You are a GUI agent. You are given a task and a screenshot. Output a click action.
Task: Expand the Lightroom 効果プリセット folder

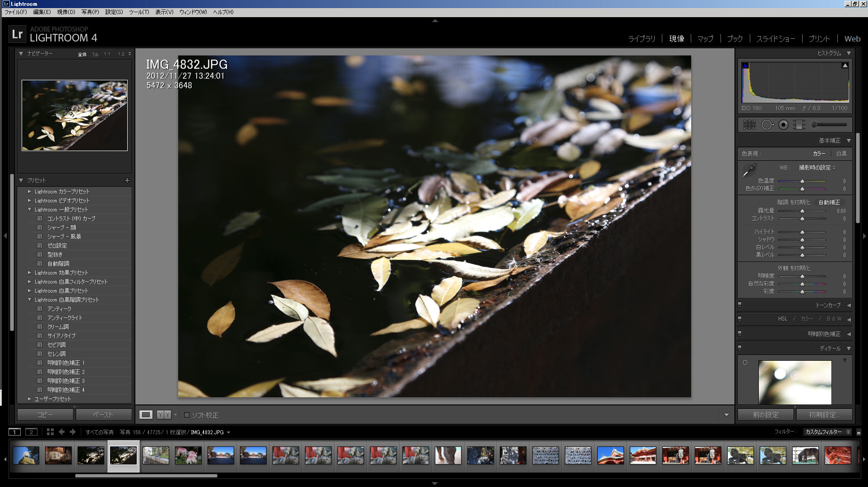click(30, 273)
